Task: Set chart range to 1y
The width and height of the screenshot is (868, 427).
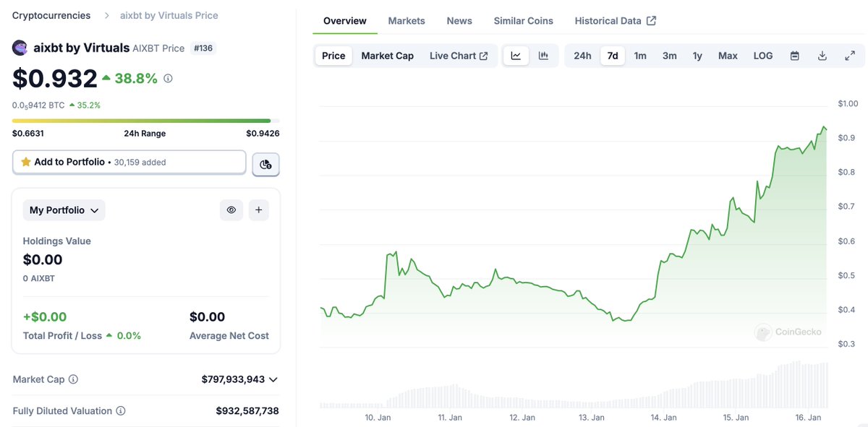Action: point(697,56)
